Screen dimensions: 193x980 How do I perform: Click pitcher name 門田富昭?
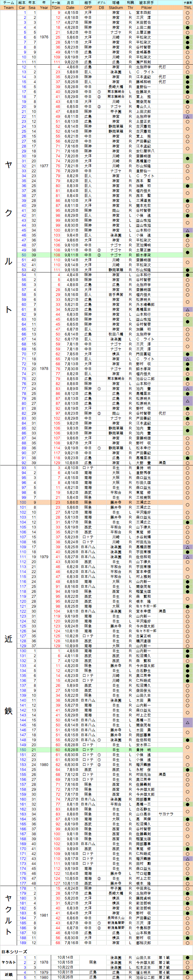click(x=143, y=354)
